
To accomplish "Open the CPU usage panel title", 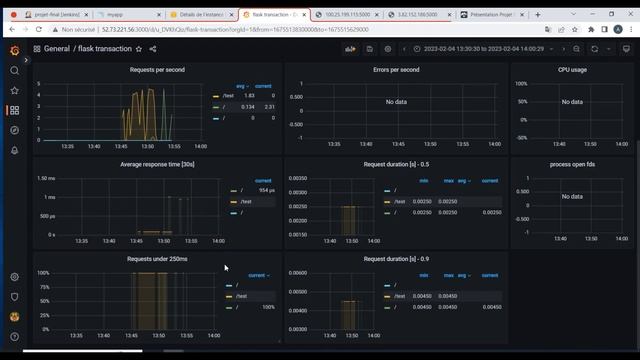I will 572,70.
